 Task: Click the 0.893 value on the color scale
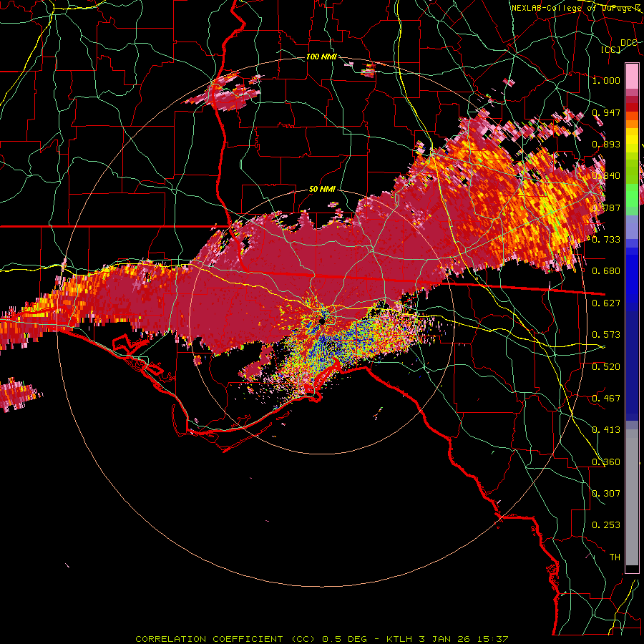606,144
